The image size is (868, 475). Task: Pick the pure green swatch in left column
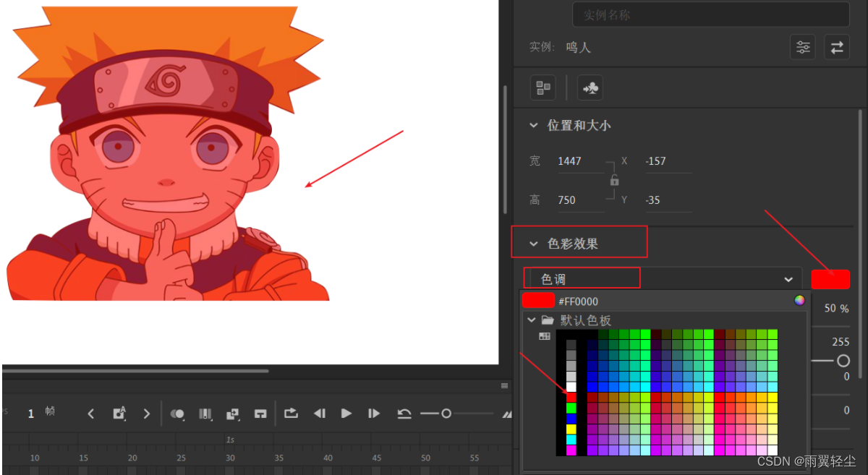pyautogui.click(x=571, y=408)
